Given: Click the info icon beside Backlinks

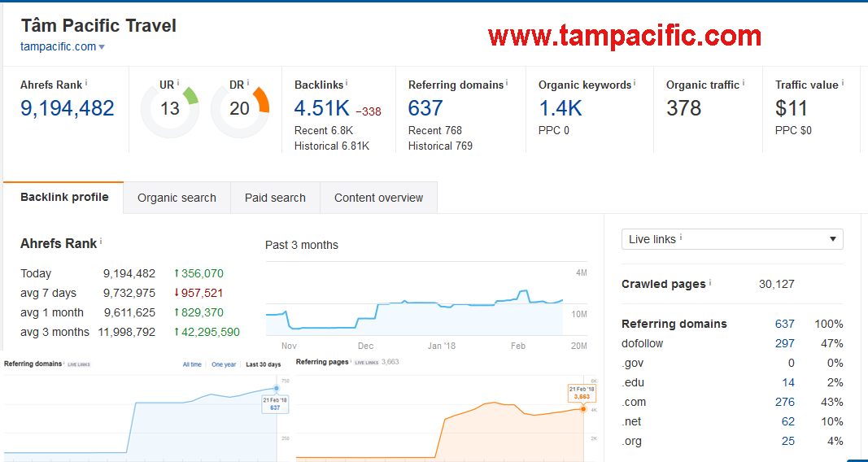Looking at the screenshot, I should click(x=347, y=82).
